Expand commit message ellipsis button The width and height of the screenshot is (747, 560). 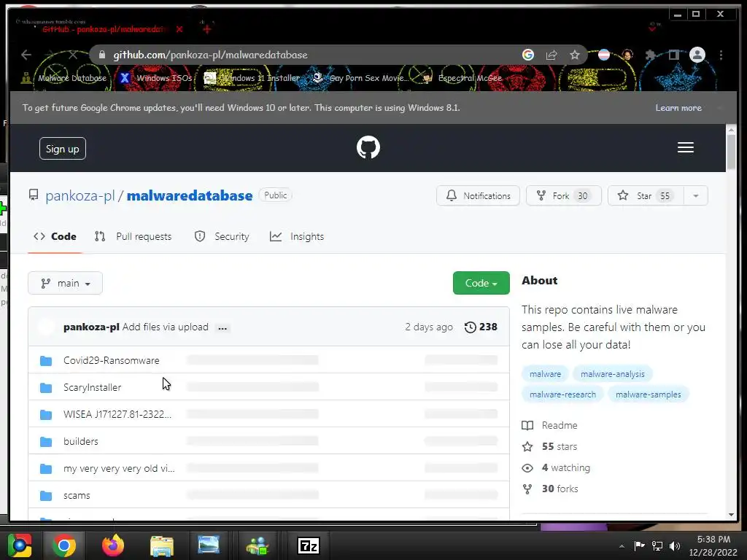pyautogui.click(x=222, y=327)
